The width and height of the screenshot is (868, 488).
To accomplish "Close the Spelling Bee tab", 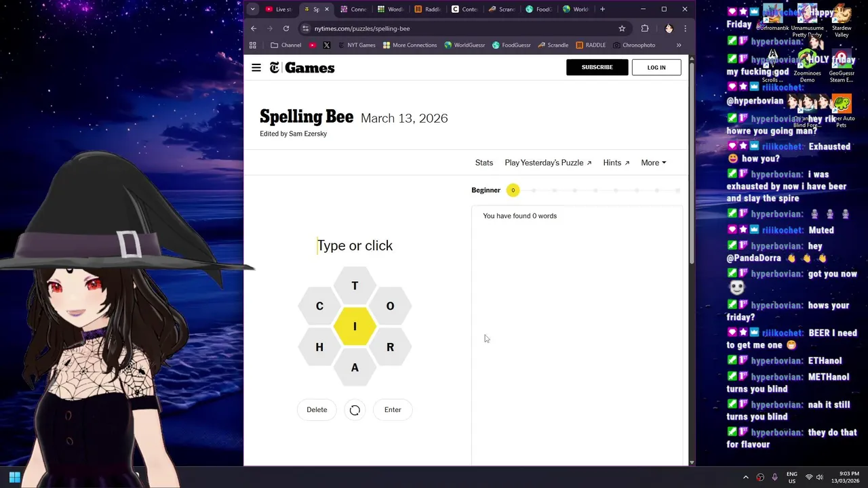I will point(327,9).
